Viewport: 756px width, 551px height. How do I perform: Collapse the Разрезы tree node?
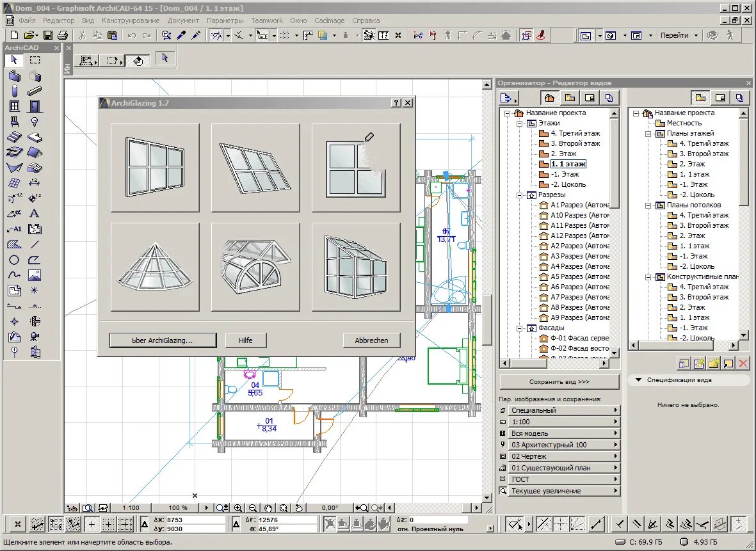pyautogui.click(x=520, y=195)
